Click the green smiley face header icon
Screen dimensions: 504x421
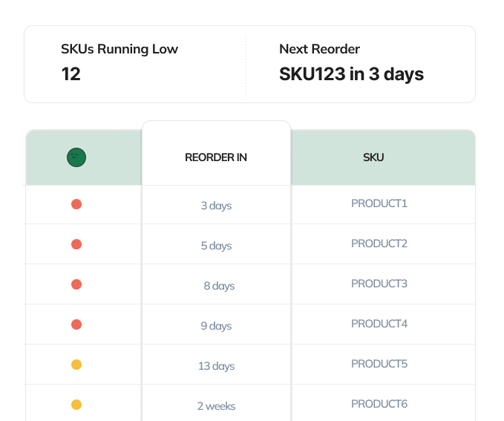coord(76,157)
